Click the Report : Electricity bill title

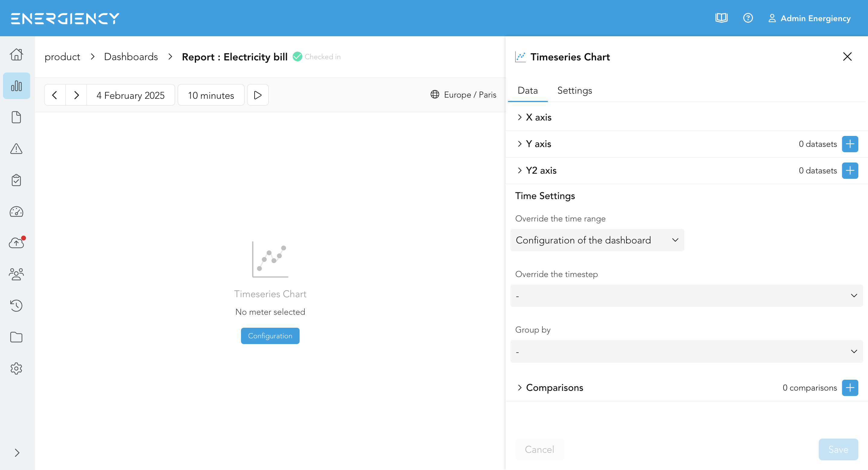pos(235,56)
